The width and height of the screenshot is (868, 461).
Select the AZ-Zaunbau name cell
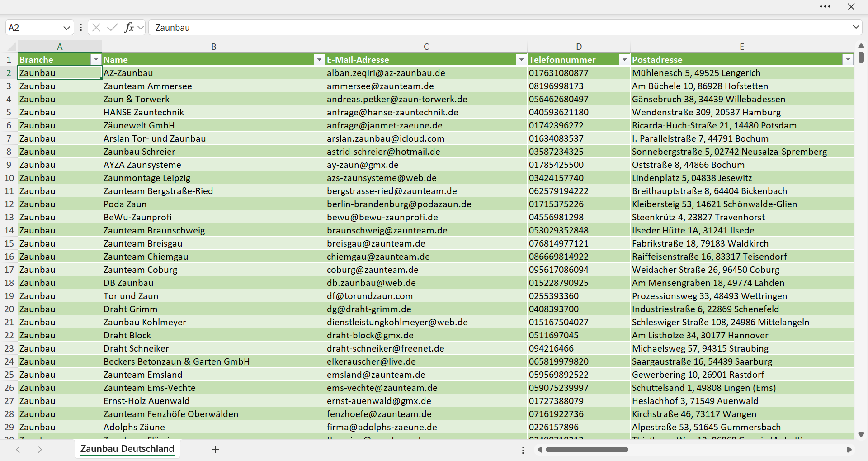click(x=213, y=73)
